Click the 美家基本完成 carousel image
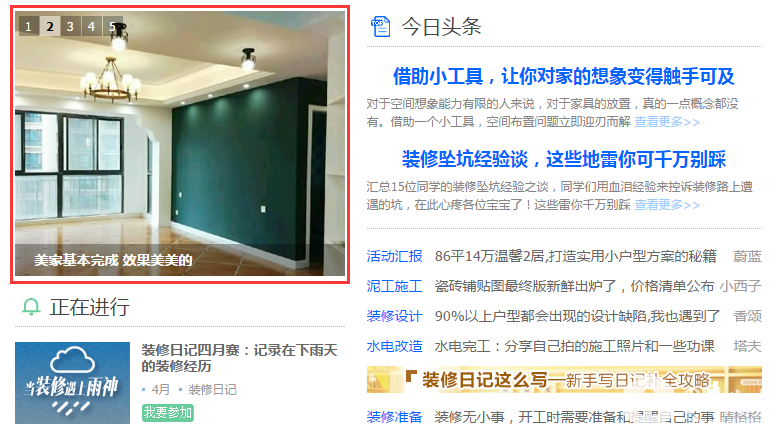This screenshot has width=778, height=435. (x=180, y=144)
